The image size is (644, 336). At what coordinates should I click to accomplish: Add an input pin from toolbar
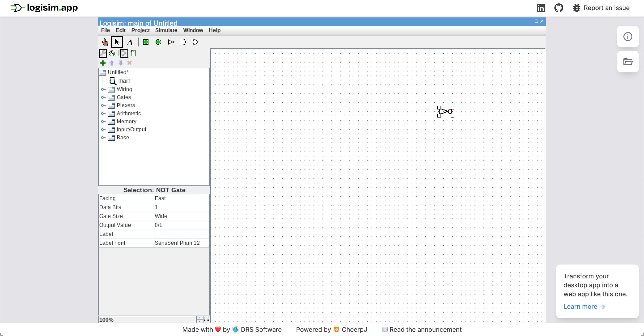[146, 42]
